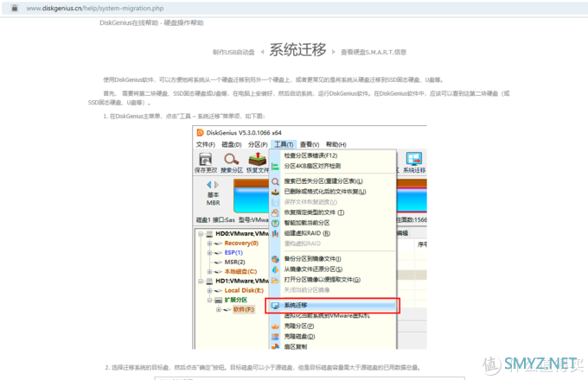Click the 恢复指定类型的文件 menu icon

(275, 212)
